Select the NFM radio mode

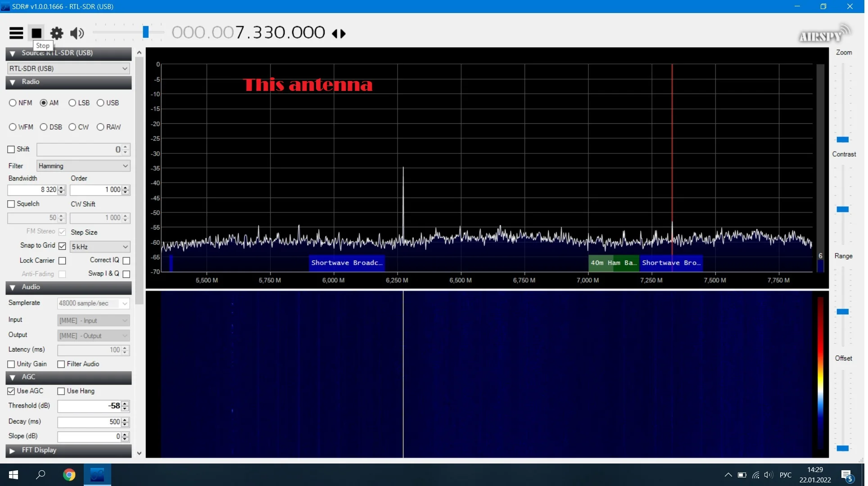13,103
